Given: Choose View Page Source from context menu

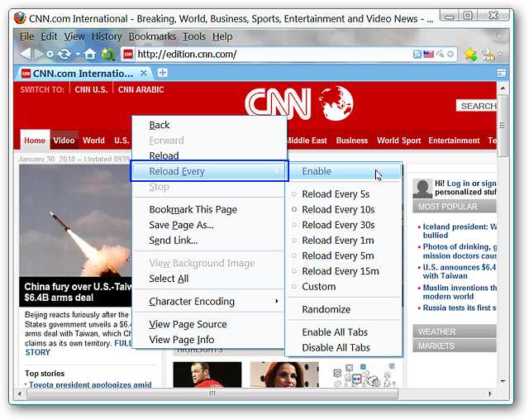Looking at the screenshot, I should (188, 324).
